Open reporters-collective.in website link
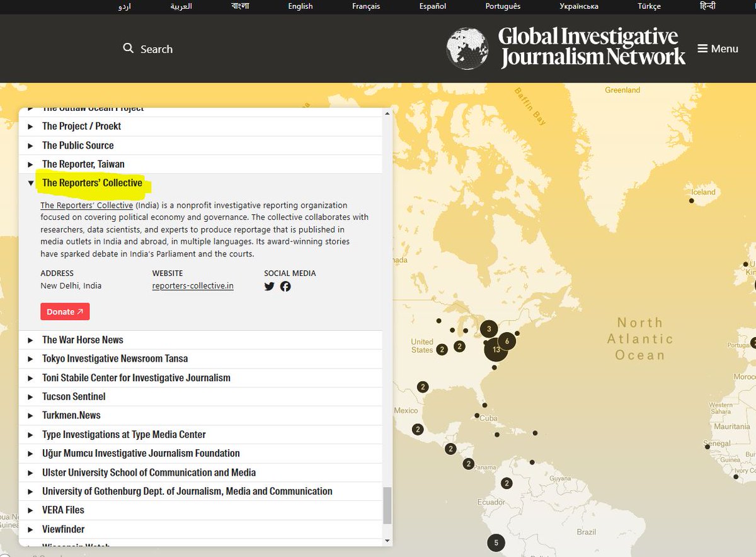Viewport: 756px width, 557px height. tap(193, 285)
